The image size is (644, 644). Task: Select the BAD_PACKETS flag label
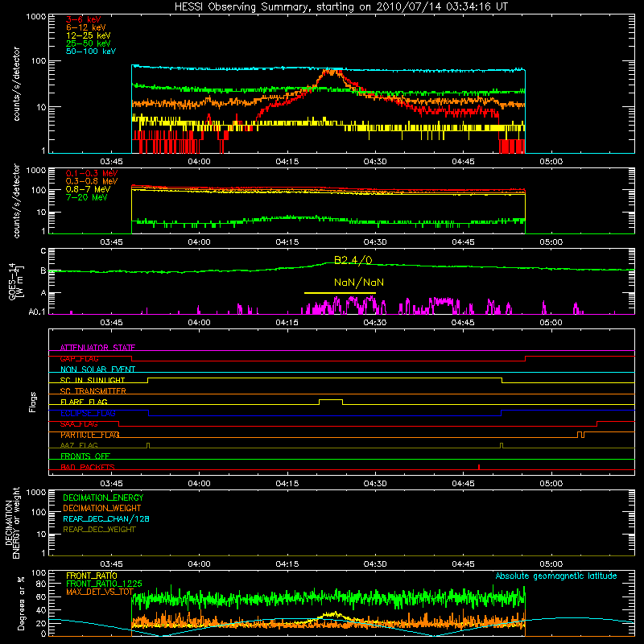(88, 467)
